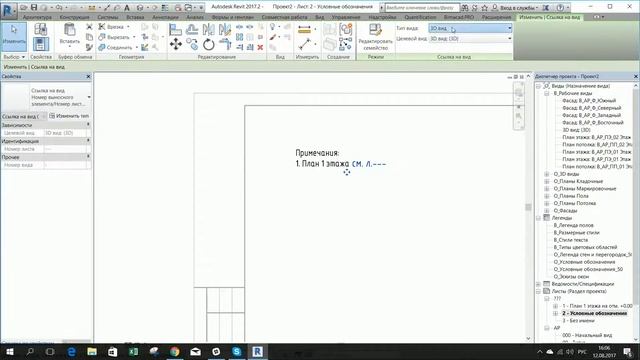Click the canvas vertical scrollbar thumb

(528, 207)
